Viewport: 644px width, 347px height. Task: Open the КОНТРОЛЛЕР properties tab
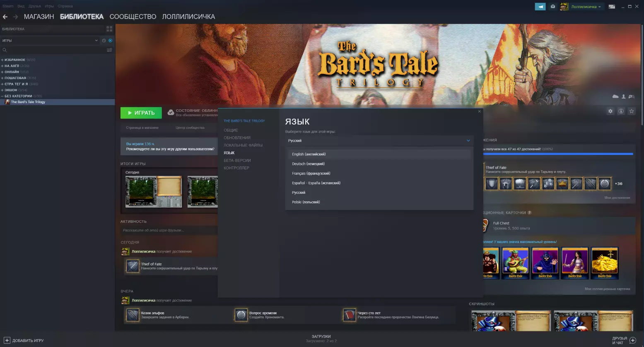tap(236, 168)
